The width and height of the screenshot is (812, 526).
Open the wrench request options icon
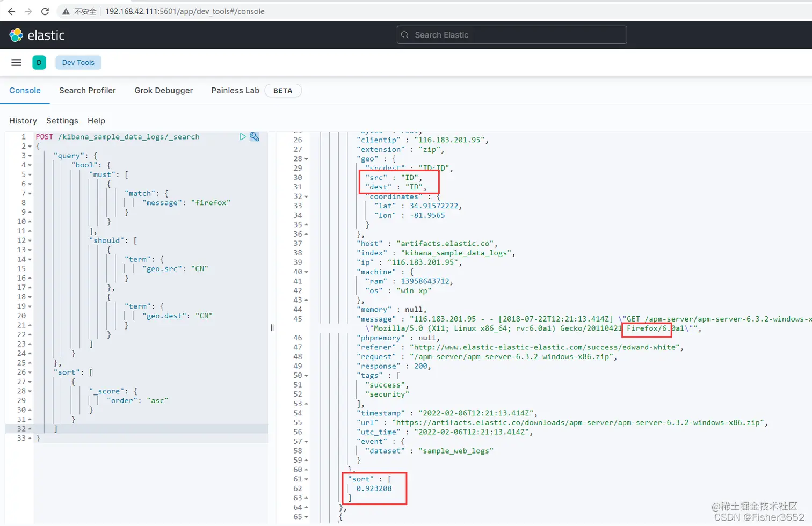(255, 137)
